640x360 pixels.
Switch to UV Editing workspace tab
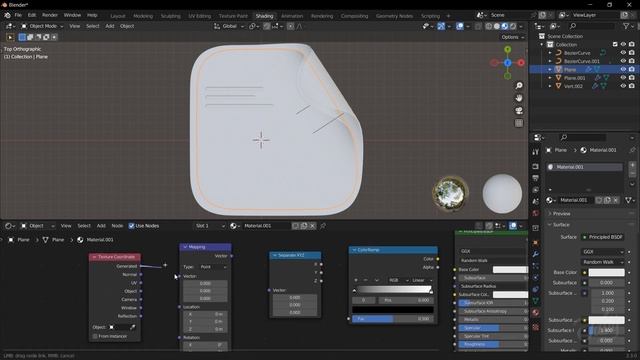[200, 16]
